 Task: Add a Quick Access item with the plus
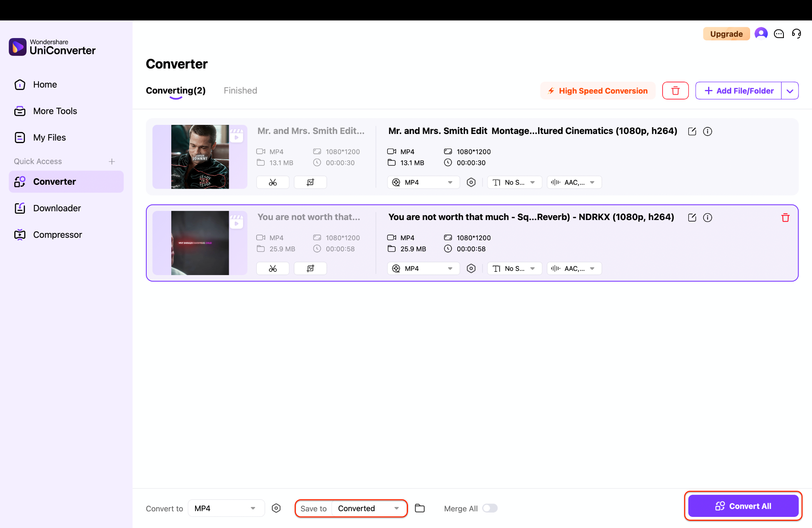click(x=112, y=161)
